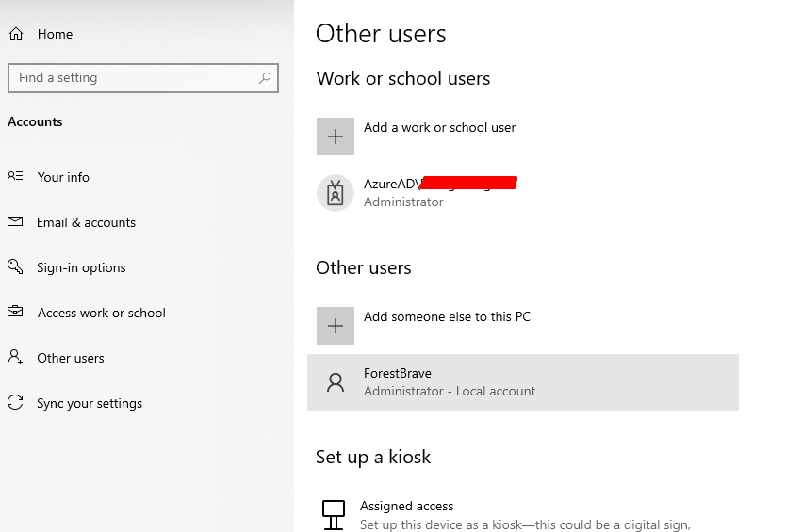Open Access work or school section

(102, 313)
